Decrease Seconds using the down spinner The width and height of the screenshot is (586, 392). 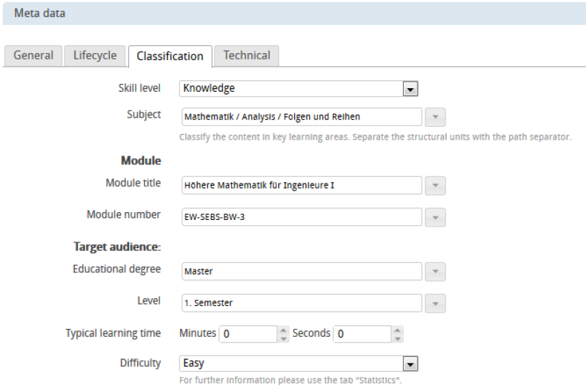tap(397, 338)
